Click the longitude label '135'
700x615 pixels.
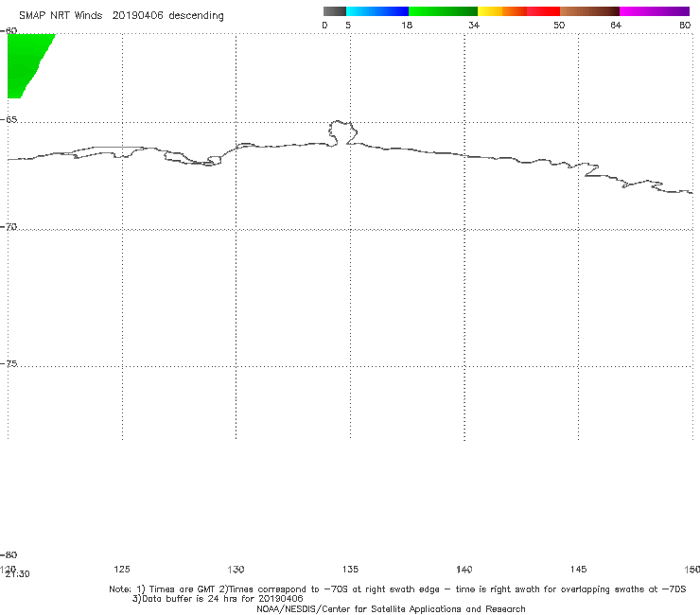click(350, 569)
